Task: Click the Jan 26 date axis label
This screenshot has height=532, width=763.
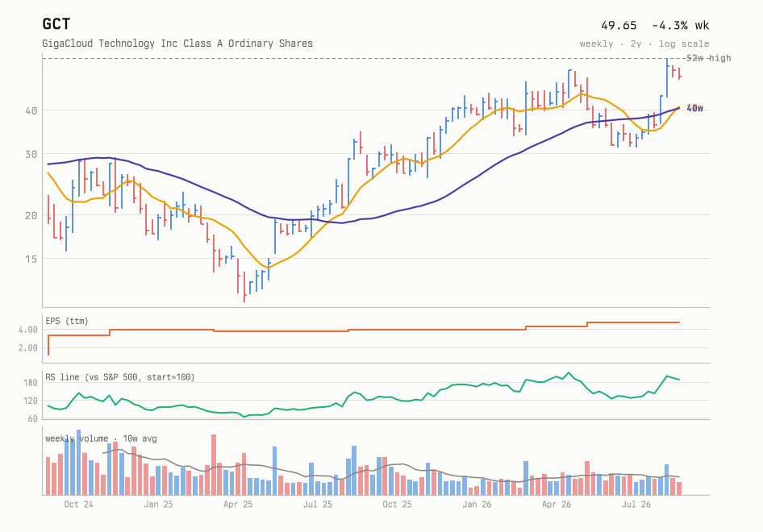Action: [x=477, y=505]
